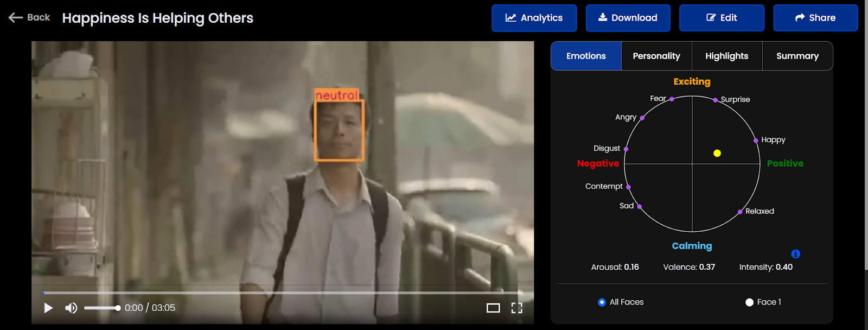Click the Edit button

pos(722,18)
